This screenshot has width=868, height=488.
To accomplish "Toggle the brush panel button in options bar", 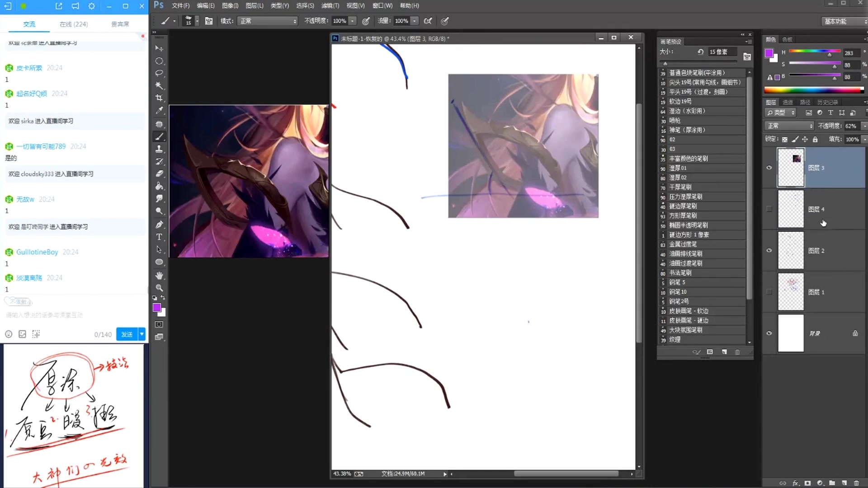I will point(209,21).
